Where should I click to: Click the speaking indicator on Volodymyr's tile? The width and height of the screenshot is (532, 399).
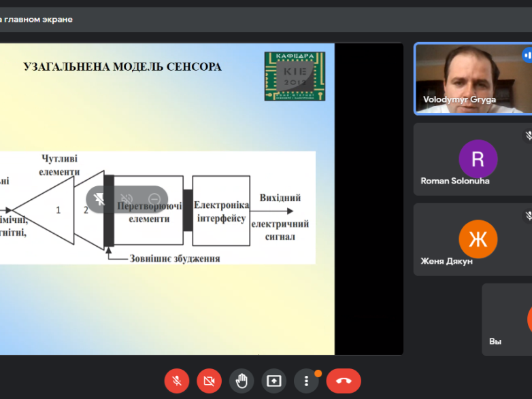coord(527,55)
